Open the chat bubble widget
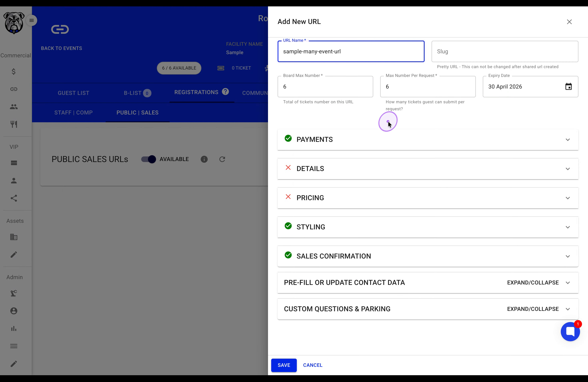This screenshot has width=588, height=382. [570, 331]
